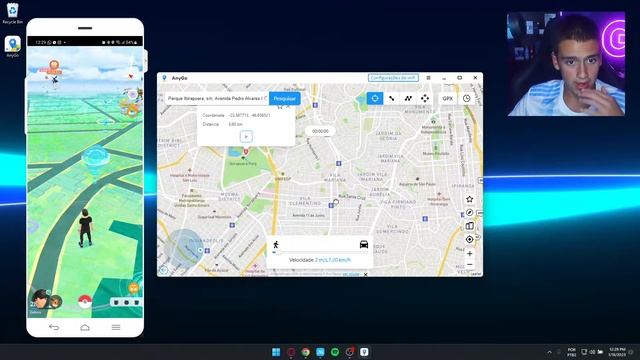Tap the blue PokéStop on game map

pos(95,158)
